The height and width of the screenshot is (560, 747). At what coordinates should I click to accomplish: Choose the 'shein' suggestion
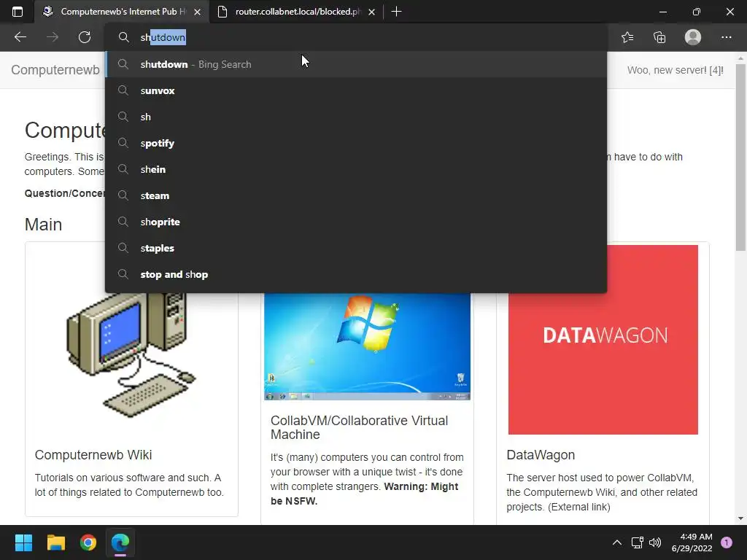click(356, 169)
